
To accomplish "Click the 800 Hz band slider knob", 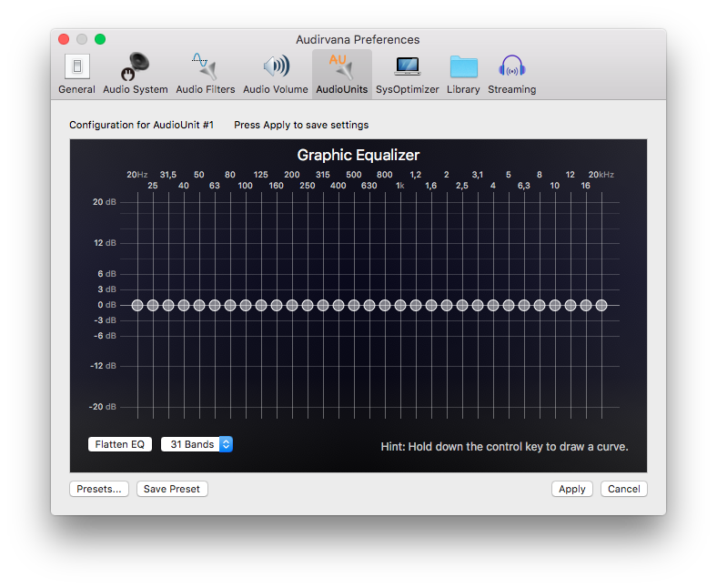I will pyautogui.click(x=385, y=305).
